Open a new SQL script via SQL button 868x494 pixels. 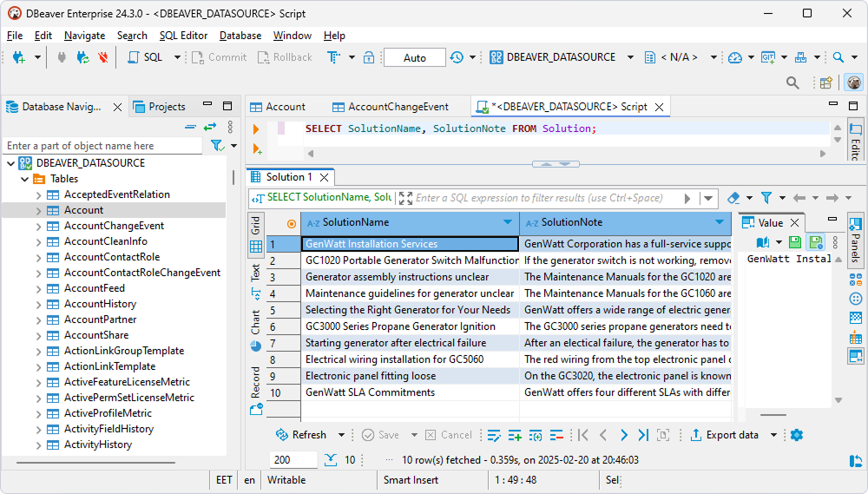click(145, 57)
